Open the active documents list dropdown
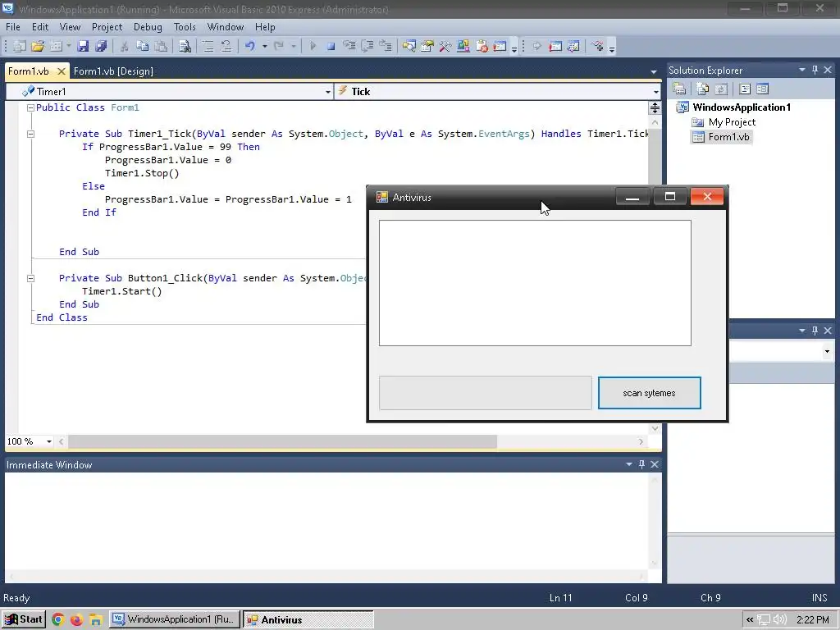Screen dimensions: 840x630 [x=654, y=71]
